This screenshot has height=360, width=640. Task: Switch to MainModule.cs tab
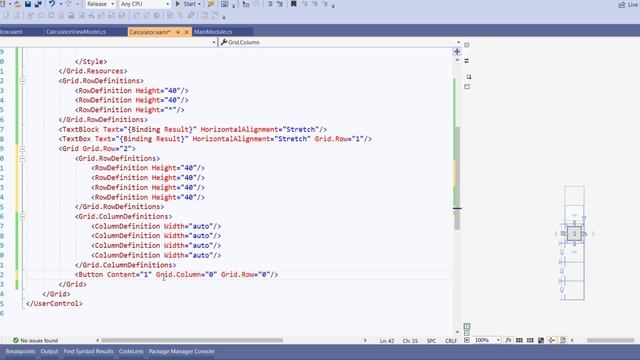[213, 32]
